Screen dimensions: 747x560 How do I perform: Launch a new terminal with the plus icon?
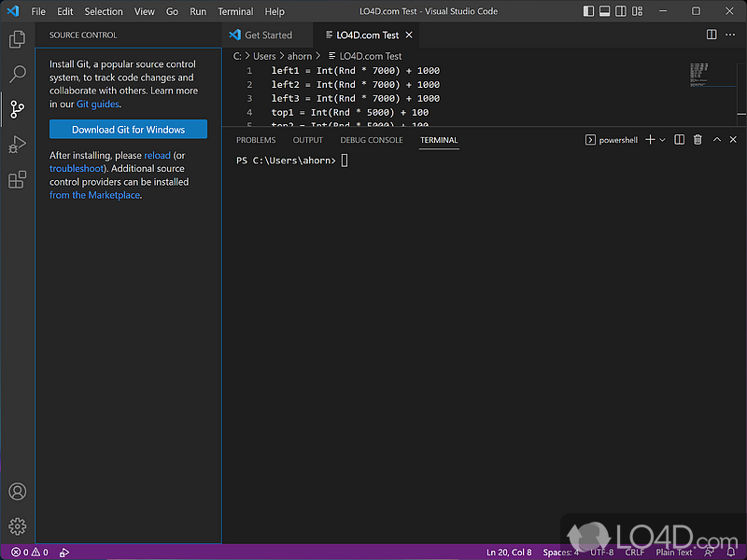(x=651, y=139)
